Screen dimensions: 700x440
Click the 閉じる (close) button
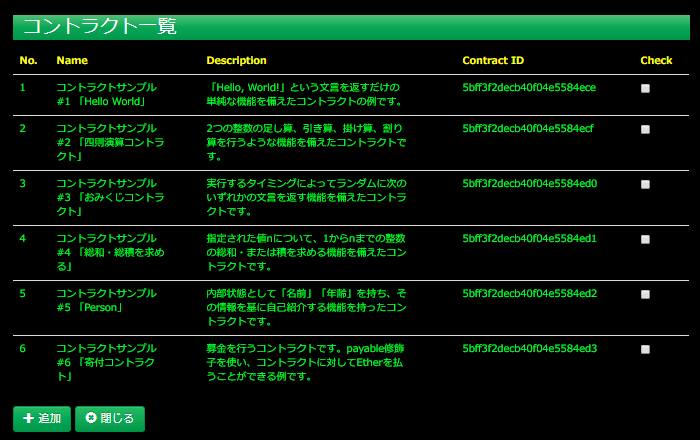(110, 419)
